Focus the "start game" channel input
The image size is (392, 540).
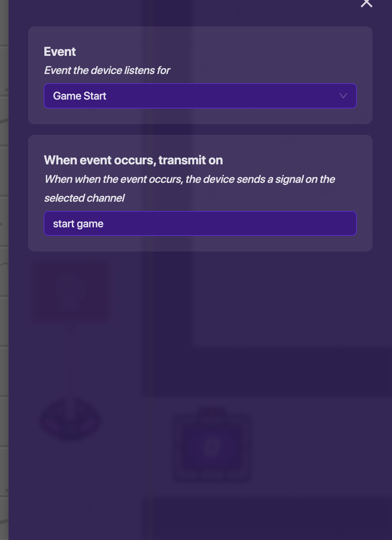200,224
